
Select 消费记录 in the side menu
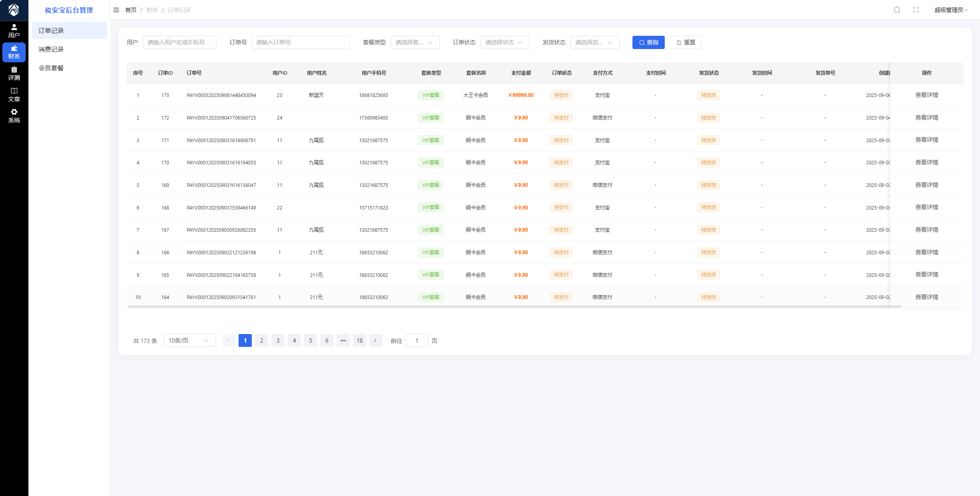tap(51, 49)
